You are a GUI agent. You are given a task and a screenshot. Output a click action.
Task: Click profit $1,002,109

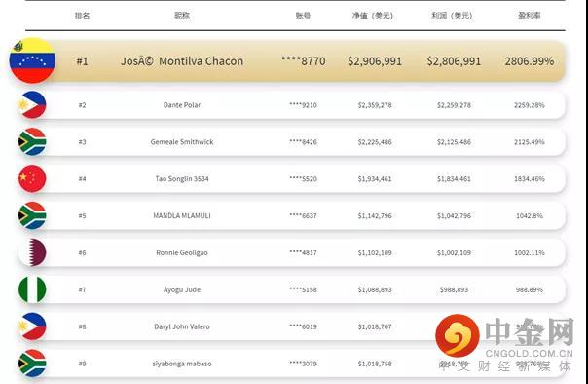coord(454,253)
